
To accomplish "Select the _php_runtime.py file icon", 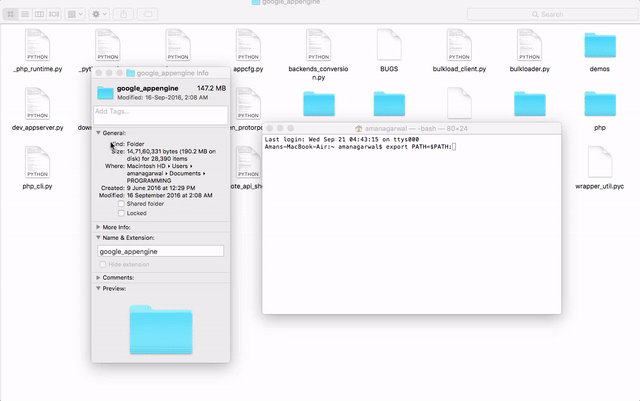I will pos(38,45).
